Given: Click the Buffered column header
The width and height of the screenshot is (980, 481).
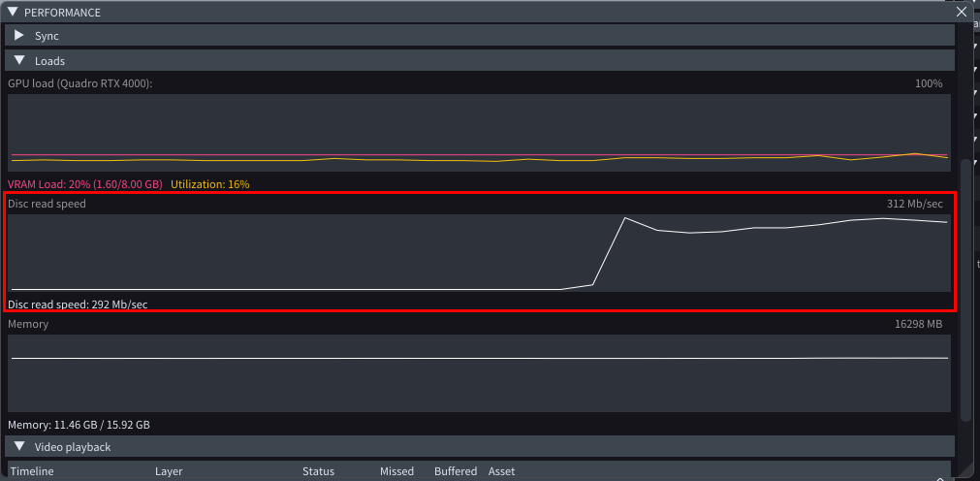Looking at the screenshot, I should click(456, 471).
